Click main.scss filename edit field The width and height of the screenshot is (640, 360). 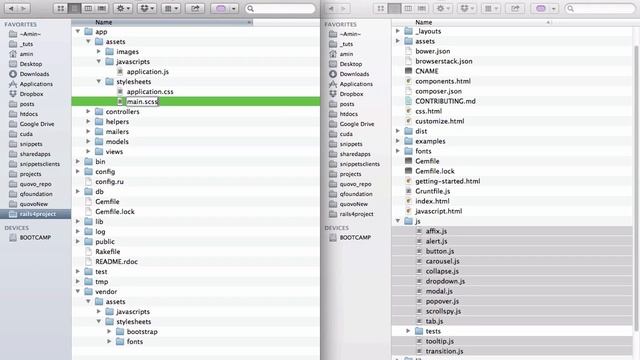pyautogui.click(x=142, y=101)
